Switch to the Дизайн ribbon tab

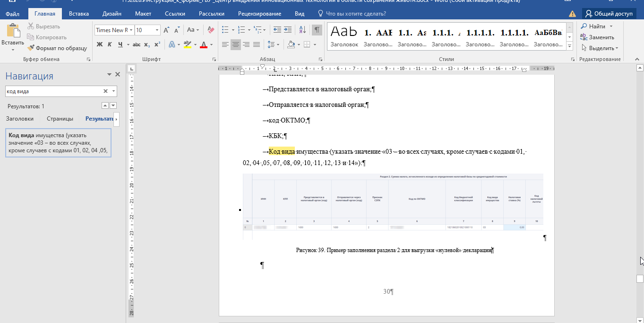coord(112,14)
